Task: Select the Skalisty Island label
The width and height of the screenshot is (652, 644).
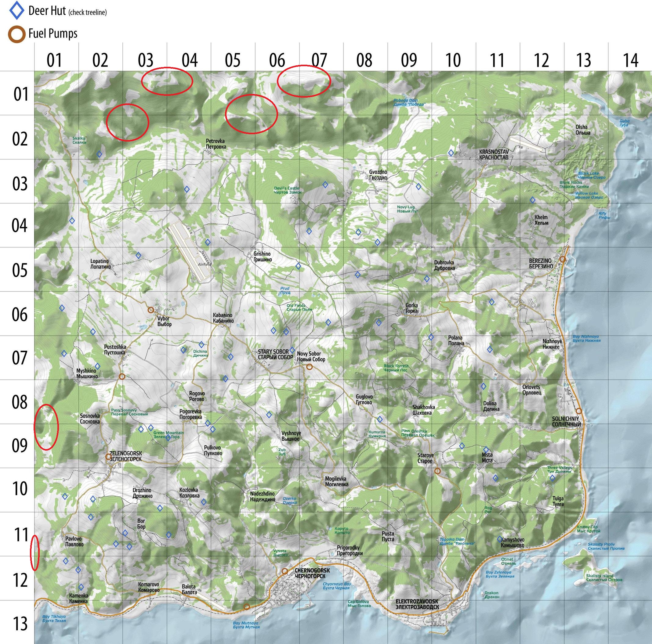Action: 604,577
